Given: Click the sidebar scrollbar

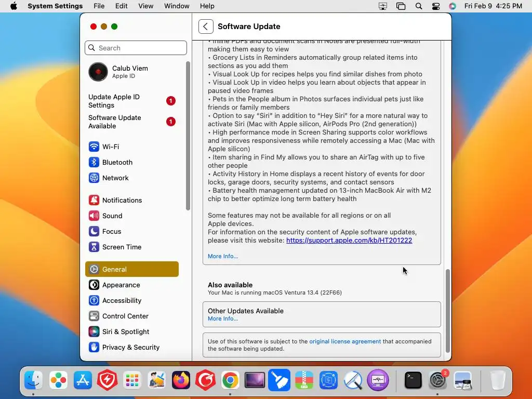Looking at the screenshot, I should 188,136.
